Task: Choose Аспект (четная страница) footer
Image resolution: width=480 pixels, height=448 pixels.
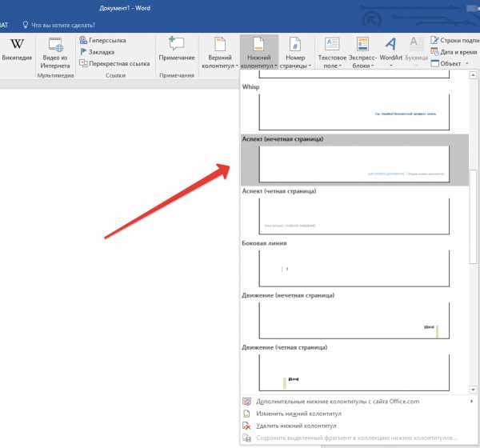Action: (354, 212)
